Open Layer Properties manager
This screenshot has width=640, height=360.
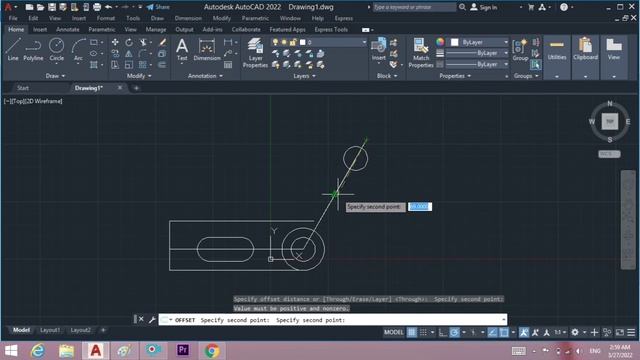pos(255,53)
